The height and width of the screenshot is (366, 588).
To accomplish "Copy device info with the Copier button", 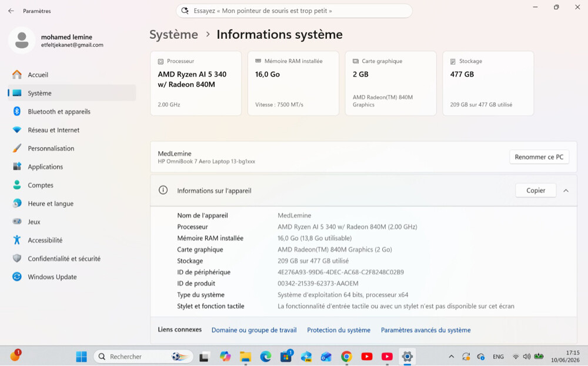I will [536, 190].
